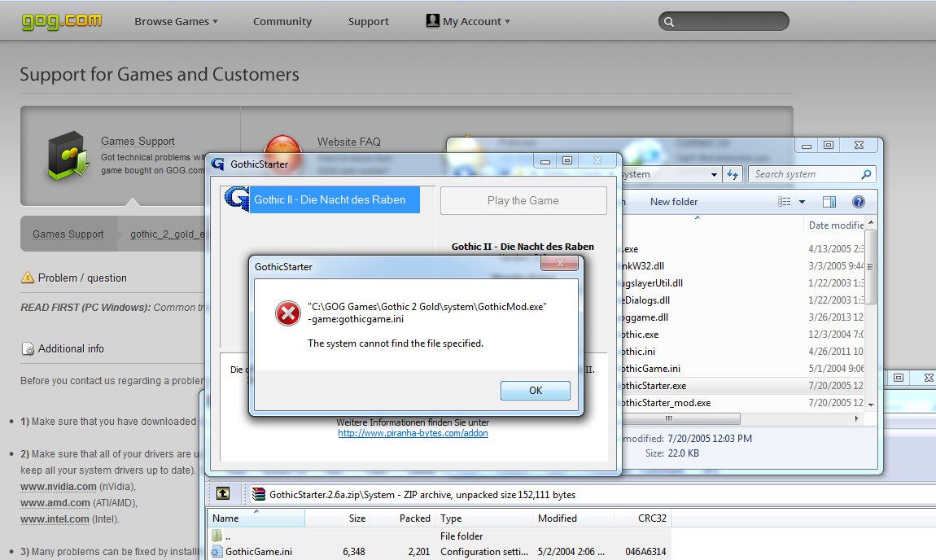Open the Explorer address bar dropdown
936x560 pixels.
714,174
